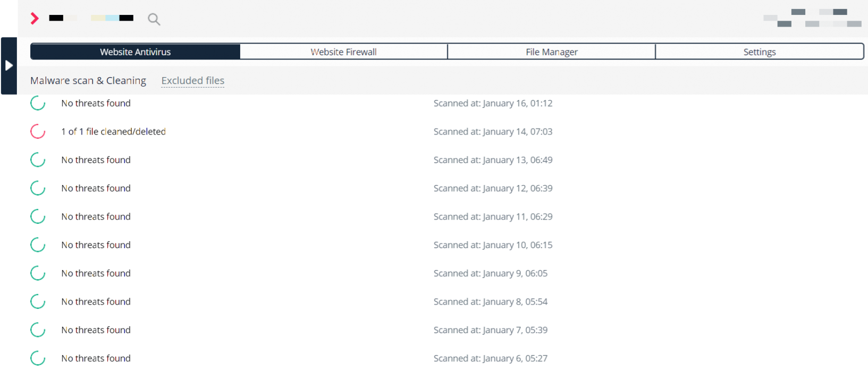This screenshot has width=868, height=372.
Task: Select the Website Antivirus tab
Action: tap(136, 52)
